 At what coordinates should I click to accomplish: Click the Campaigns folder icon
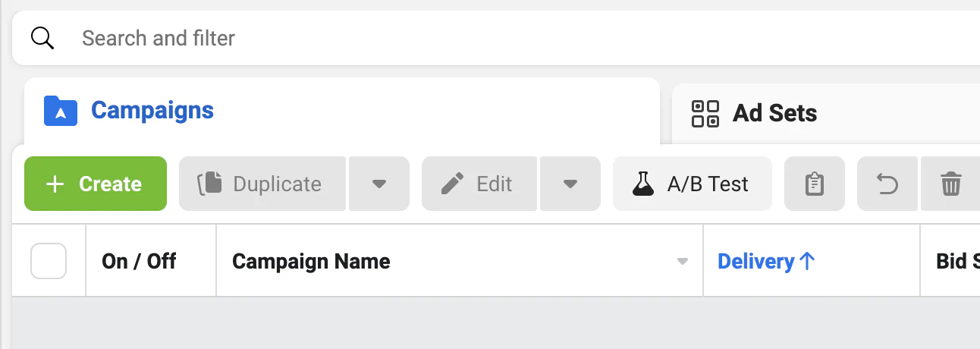point(61,111)
